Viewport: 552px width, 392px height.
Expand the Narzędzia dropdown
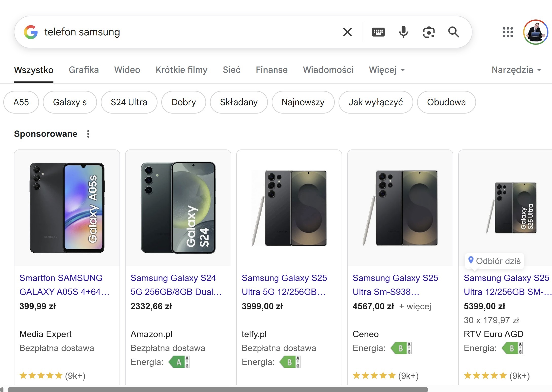click(x=517, y=70)
